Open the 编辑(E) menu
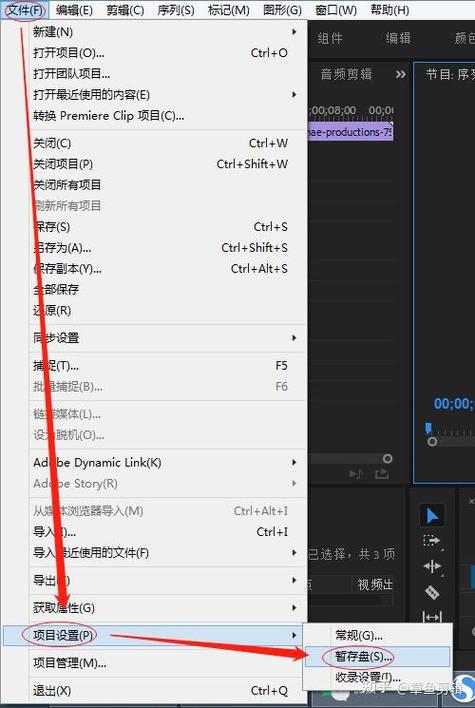 (x=74, y=9)
